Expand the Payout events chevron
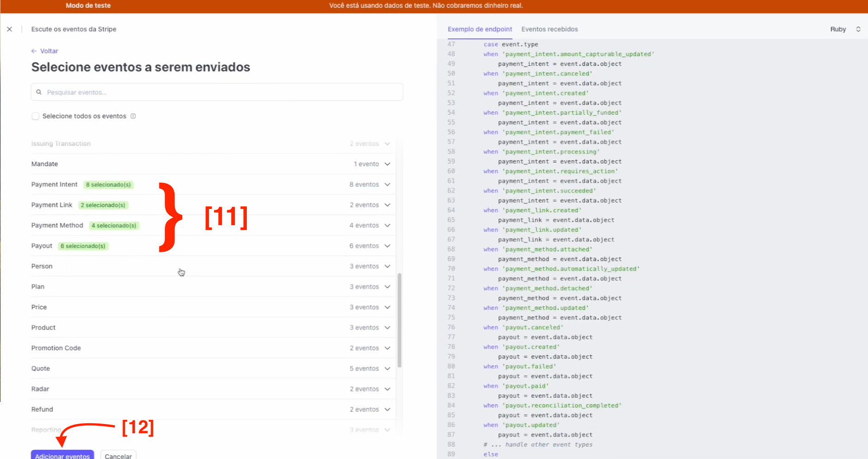The image size is (868, 459). 387,246
